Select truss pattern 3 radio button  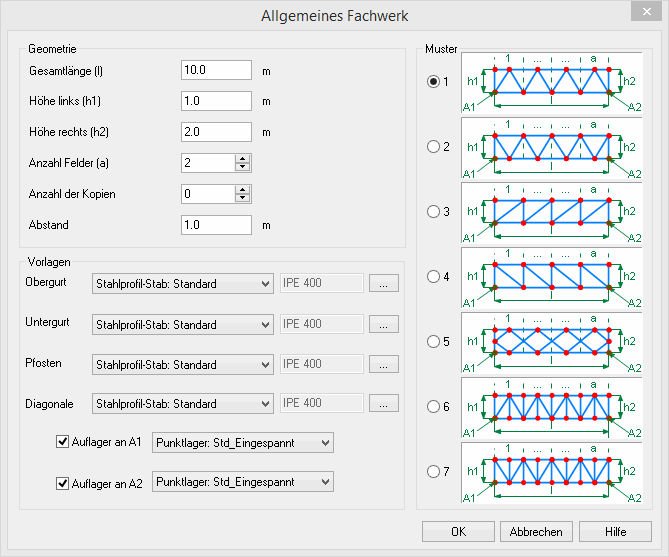[433, 211]
